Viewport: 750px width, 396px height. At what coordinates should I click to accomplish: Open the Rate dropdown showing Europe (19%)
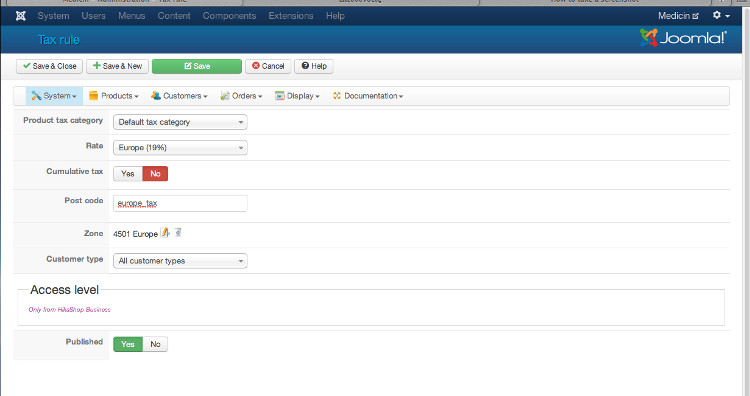tap(180, 148)
